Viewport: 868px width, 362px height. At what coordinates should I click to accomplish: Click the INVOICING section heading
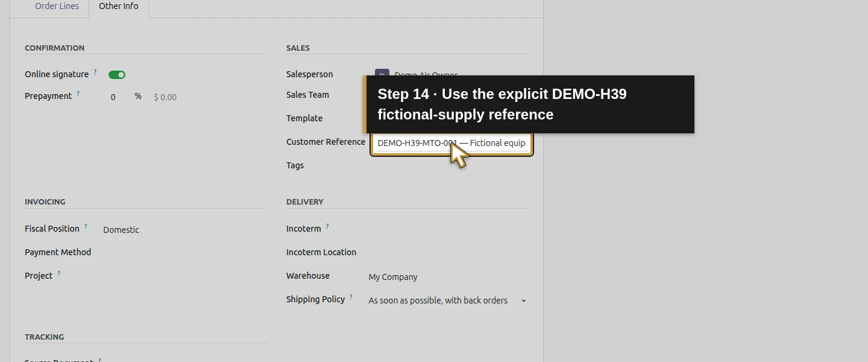pyautogui.click(x=45, y=202)
